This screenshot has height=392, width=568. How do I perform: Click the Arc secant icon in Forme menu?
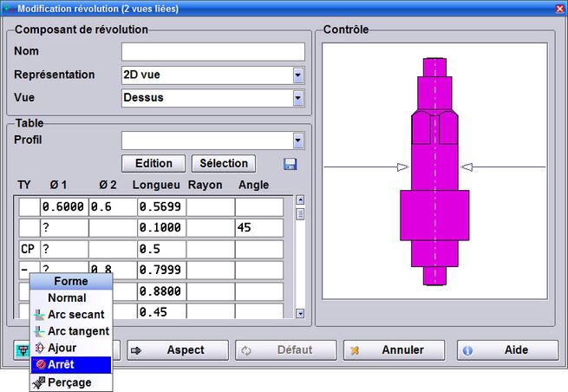pos(39,315)
